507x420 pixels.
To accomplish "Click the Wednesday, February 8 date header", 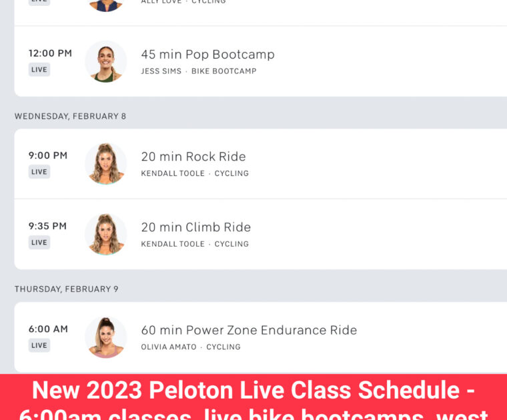I will pyautogui.click(x=70, y=116).
